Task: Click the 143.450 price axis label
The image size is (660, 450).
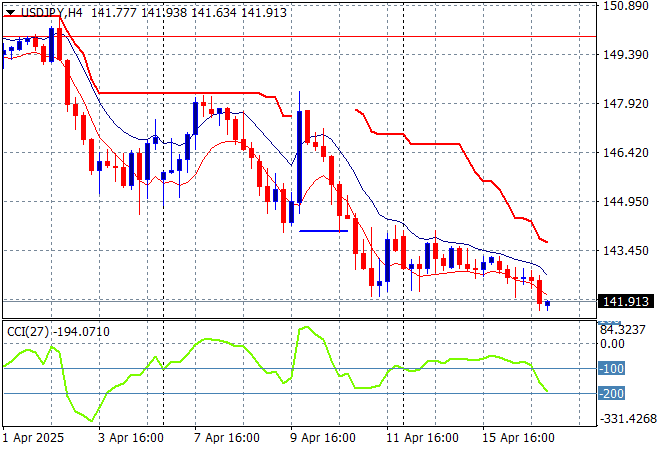Action: (x=626, y=251)
